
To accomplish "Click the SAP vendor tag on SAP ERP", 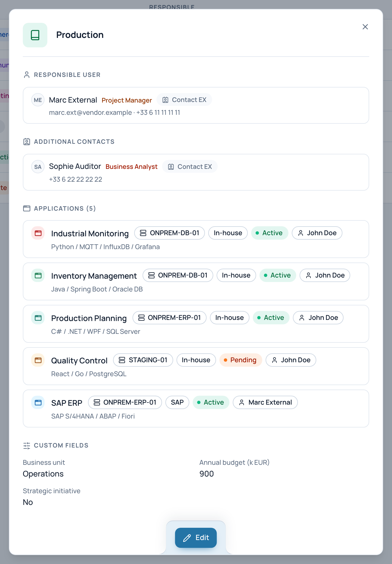I will click(177, 402).
